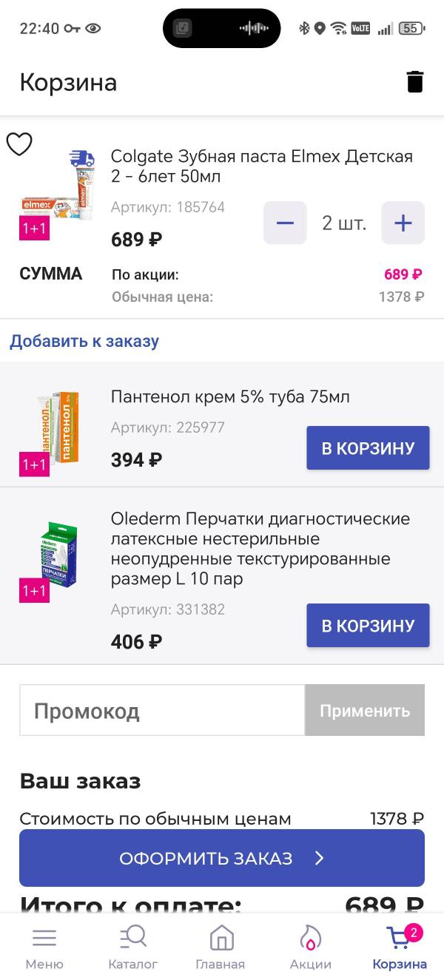Tap the delivery truck icon on Colgate product

pos(81,158)
